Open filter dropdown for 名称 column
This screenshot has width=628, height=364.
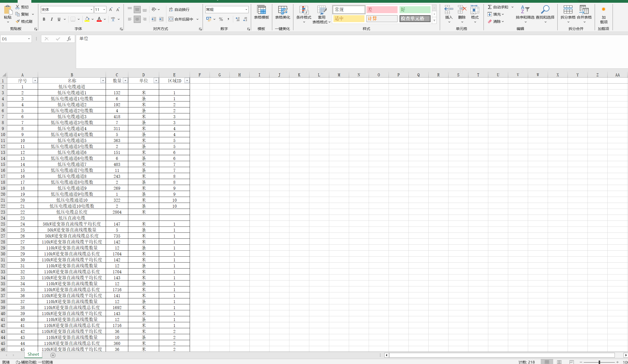[x=103, y=81]
